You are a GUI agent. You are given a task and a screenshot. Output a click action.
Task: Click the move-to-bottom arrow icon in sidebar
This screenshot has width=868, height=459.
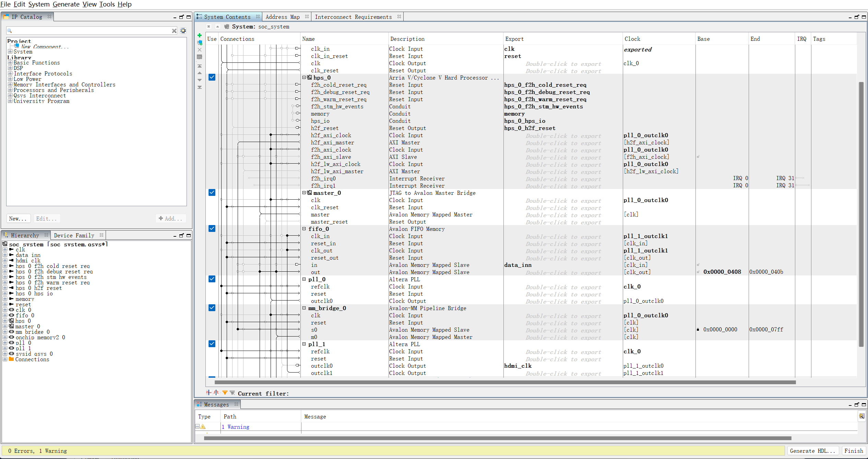click(x=200, y=87)
